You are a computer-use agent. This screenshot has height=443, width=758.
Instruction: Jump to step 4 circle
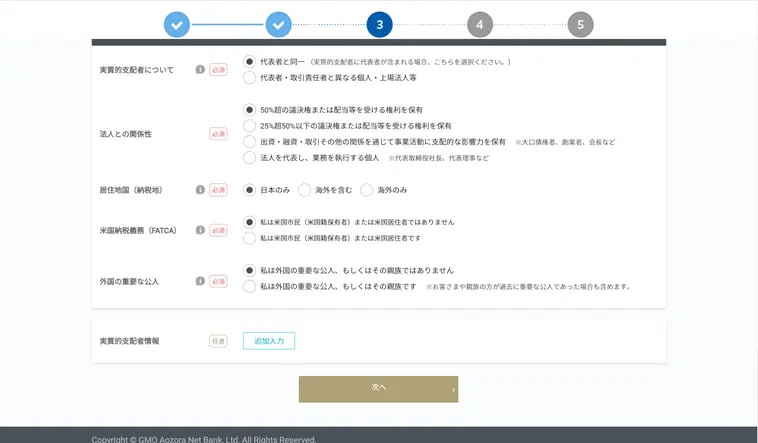480,24
